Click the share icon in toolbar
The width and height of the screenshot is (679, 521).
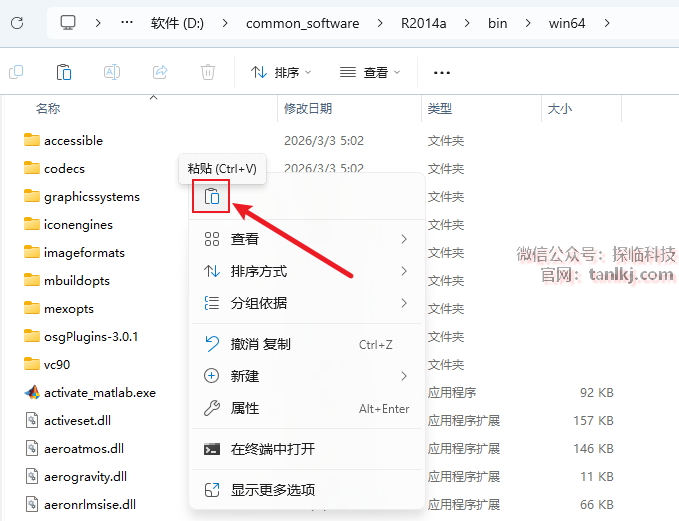point(160,72)
